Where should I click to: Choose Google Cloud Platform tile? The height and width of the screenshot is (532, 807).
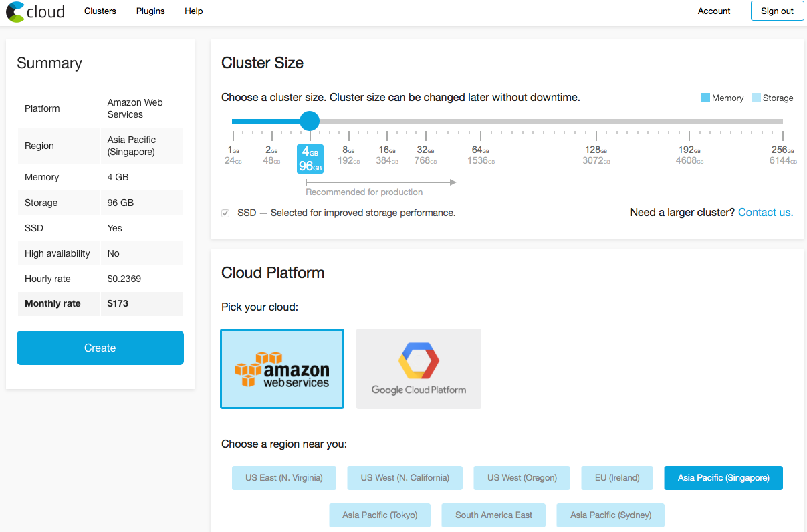(419, 368)
